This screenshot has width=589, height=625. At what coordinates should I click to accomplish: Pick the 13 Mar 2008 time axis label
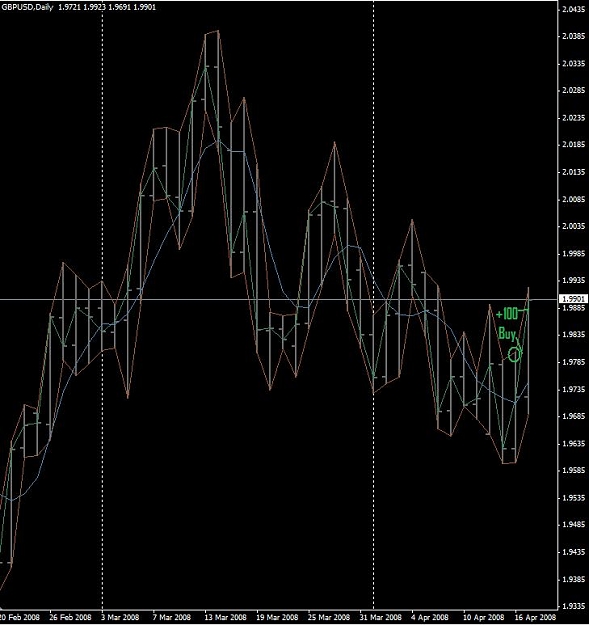point(226,617)
